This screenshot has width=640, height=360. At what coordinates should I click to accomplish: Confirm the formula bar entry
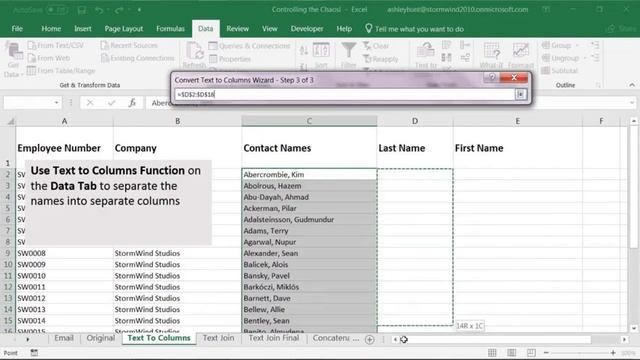(x=111, y=103)
